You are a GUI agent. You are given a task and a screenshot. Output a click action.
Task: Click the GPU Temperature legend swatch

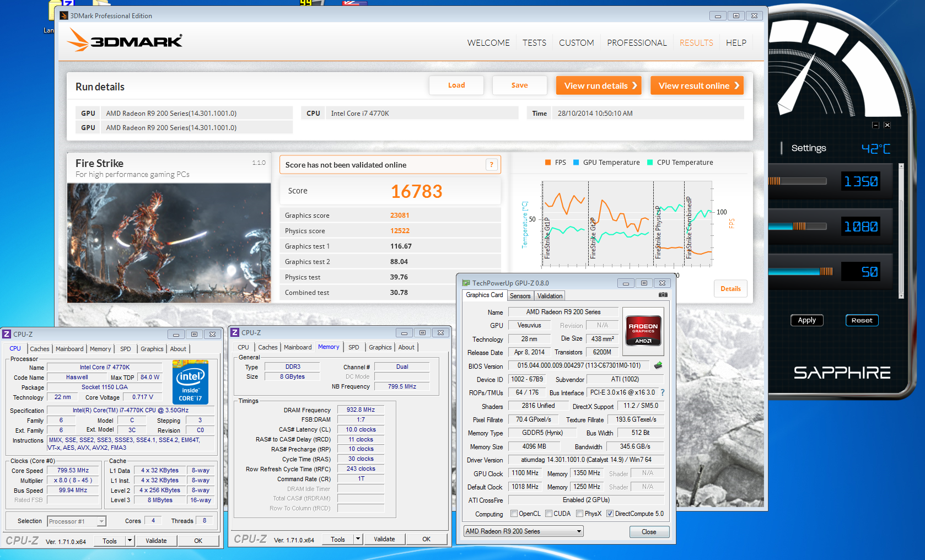[576, 162]
